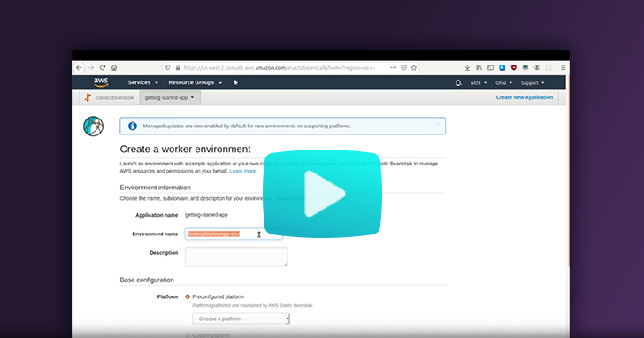Viewport: 644px width, 338px height.
Task: Open the Firefox downloads arrow icon
Action: [467, 68]
